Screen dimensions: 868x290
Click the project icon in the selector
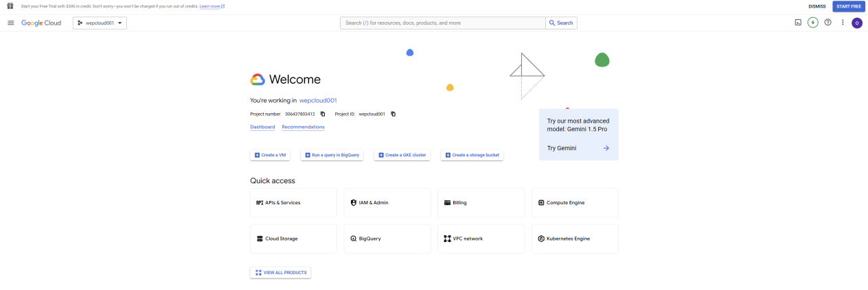point(80,23)
